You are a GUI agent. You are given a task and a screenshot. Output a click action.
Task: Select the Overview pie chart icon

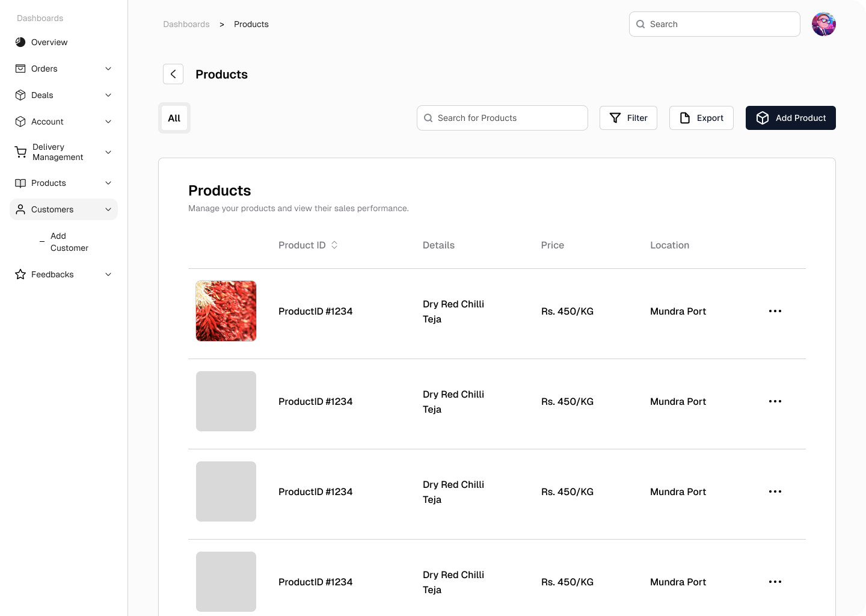[x=20, y=42]
